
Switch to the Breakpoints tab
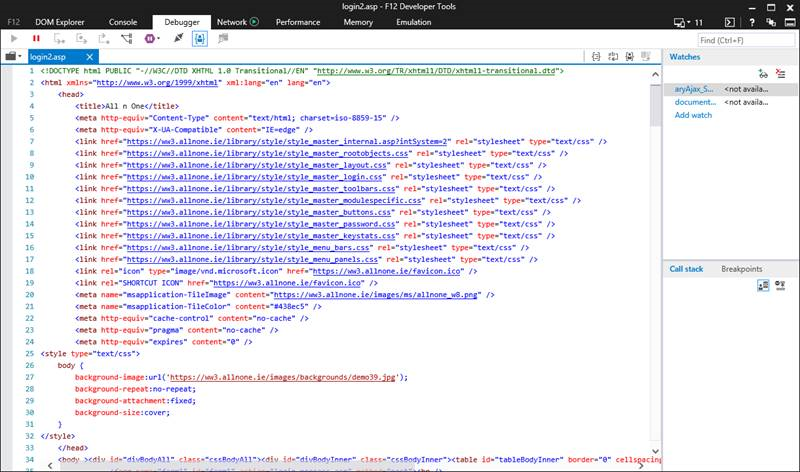tap(742, 269)
